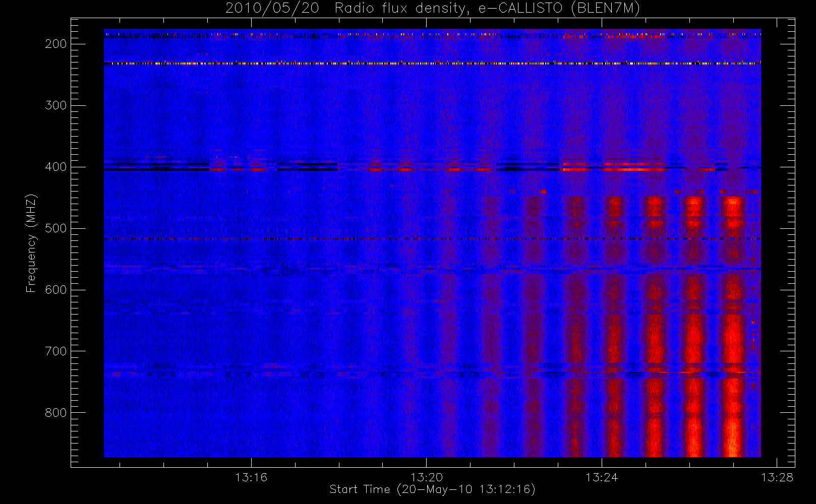This screenshot has width=816, height=504.
Task: Click the 600 frequency tick label
Action: (x=55, y=290)
